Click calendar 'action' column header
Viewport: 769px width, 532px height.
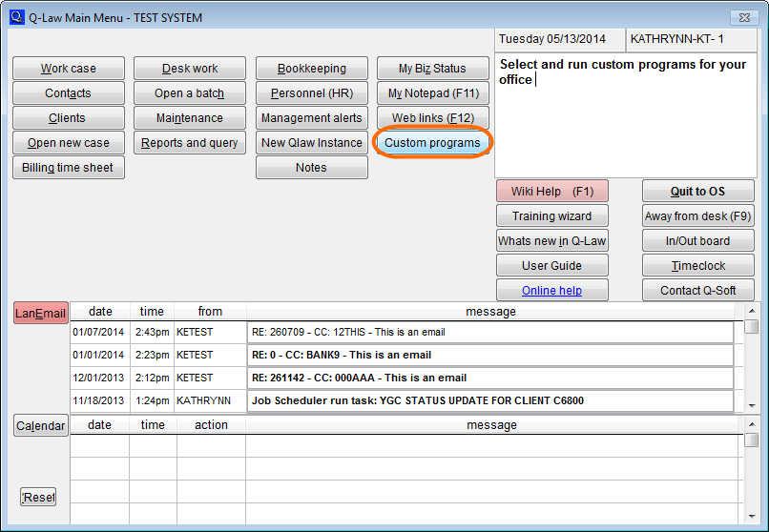coord(212,424)
